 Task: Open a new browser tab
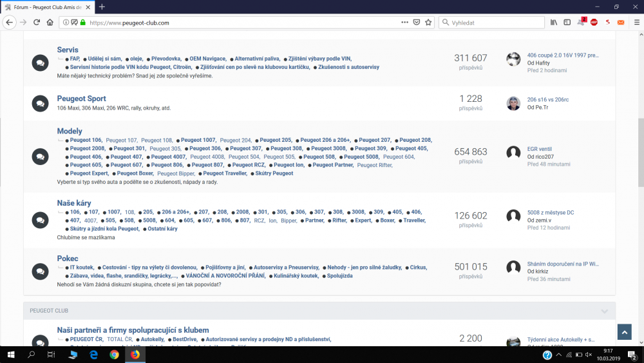tap(102, 7)
